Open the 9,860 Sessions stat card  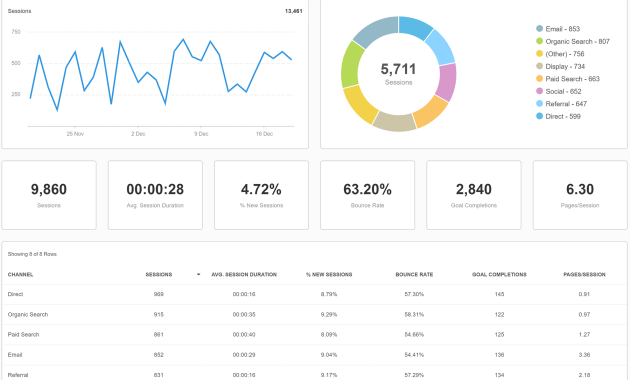pos(49,195)
